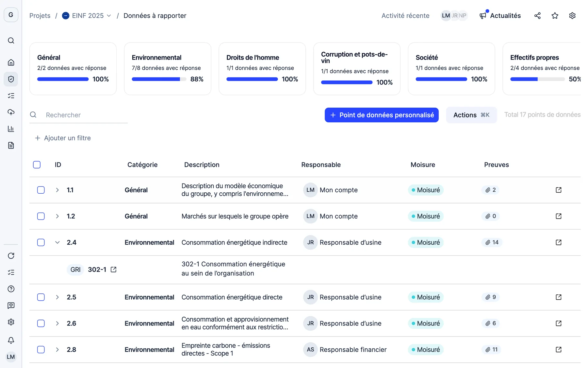The width and height of the screenshot is (588, 368).
Task: Select the Général category card
Action: tap(73, 69)
